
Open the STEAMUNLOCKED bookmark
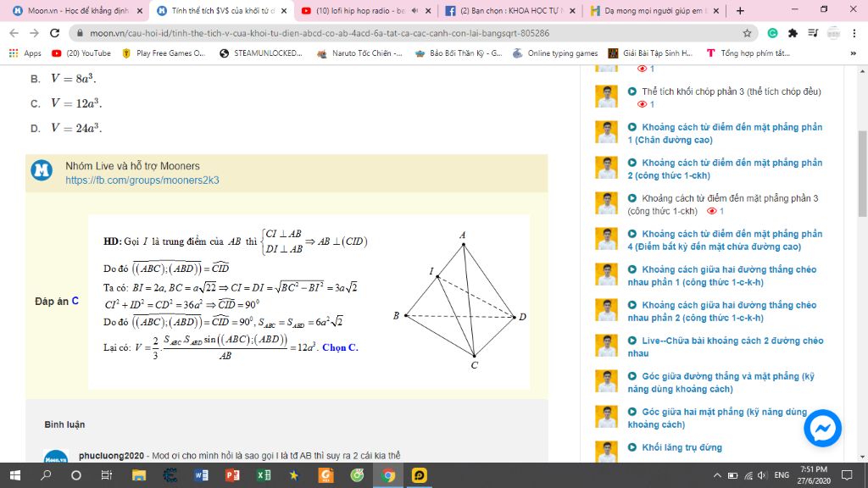[261, 53]
